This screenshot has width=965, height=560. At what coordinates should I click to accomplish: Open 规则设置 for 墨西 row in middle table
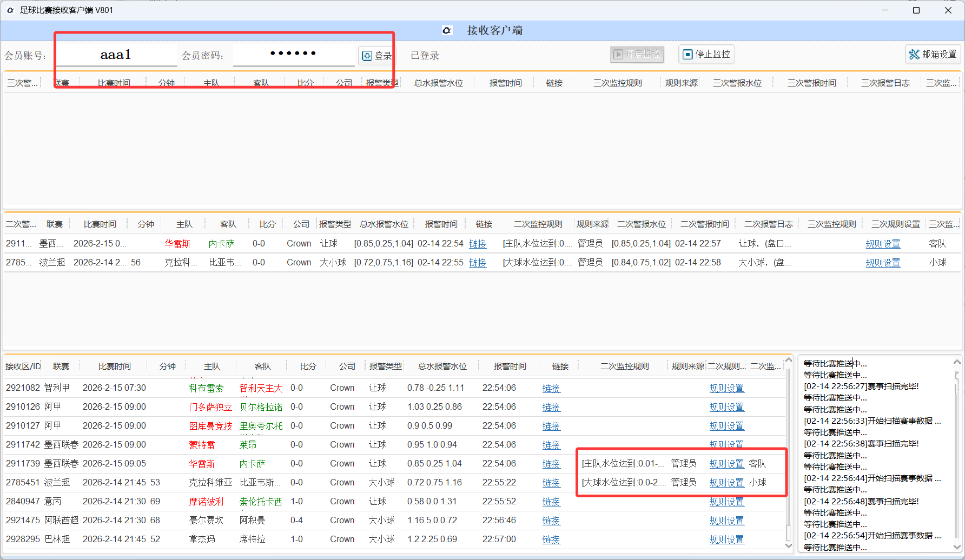tap(883, 244)
